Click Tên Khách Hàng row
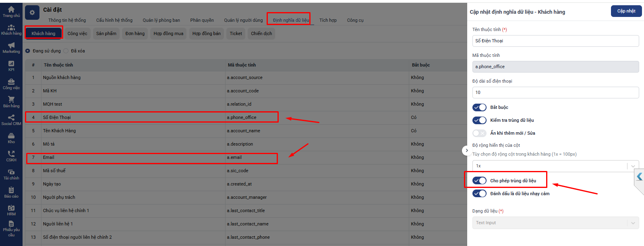Screen dimensions: 644x246 point(246,131)
